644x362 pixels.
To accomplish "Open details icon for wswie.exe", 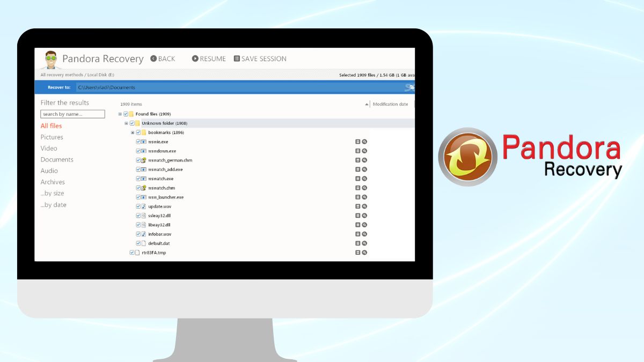I will pyautogui.click(x=358, y=142).
